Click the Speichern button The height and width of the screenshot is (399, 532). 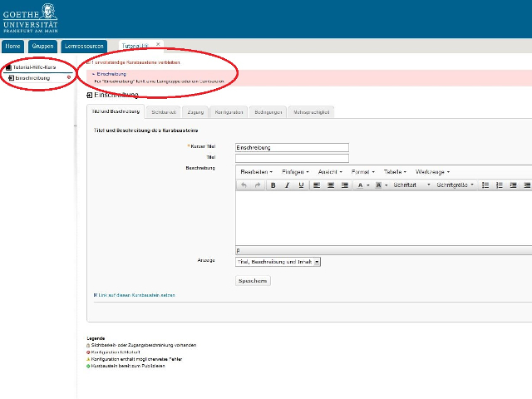253,281
